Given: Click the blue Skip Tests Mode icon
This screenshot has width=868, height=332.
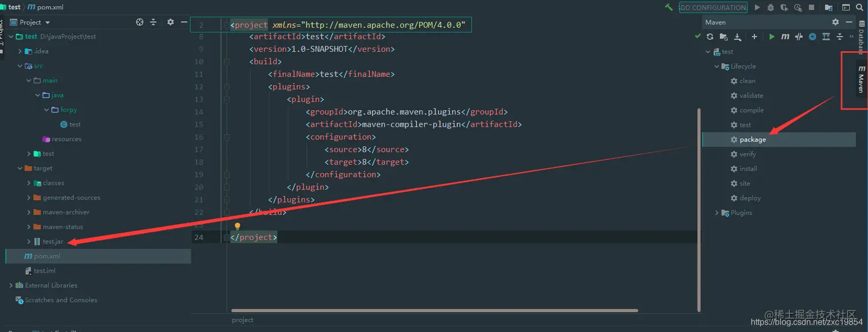Looking at the screenshot, I should [812, 37].
